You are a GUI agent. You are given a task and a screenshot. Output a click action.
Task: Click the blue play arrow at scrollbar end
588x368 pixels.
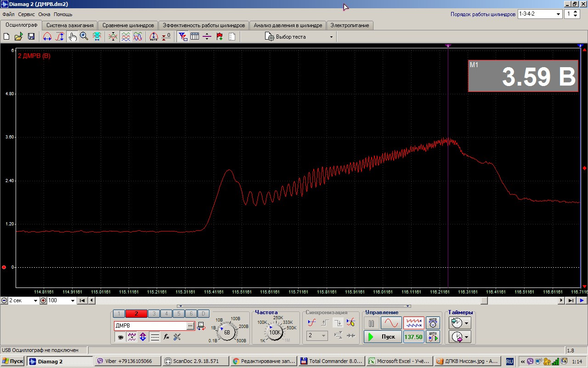(582, 300)
